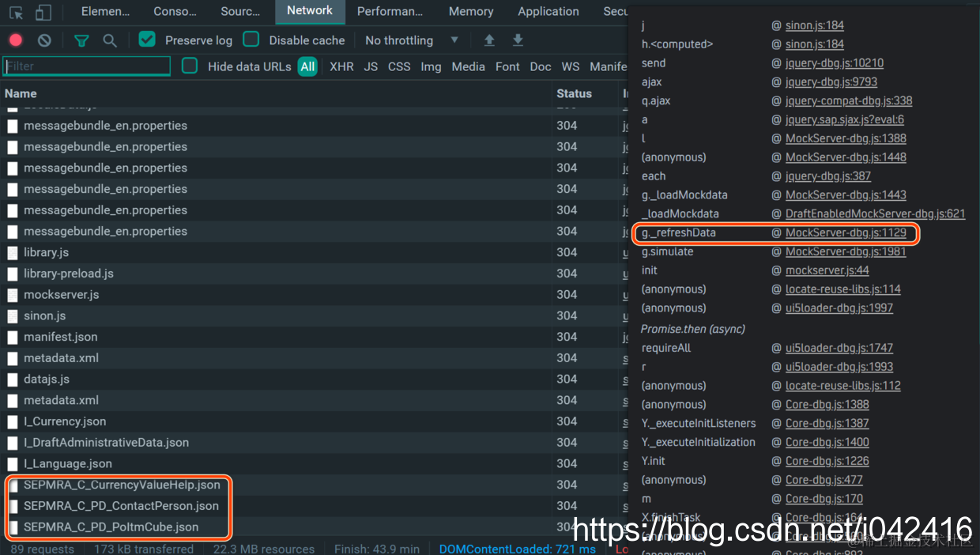Uncheck Preserve log checkbox

(147, 40)
